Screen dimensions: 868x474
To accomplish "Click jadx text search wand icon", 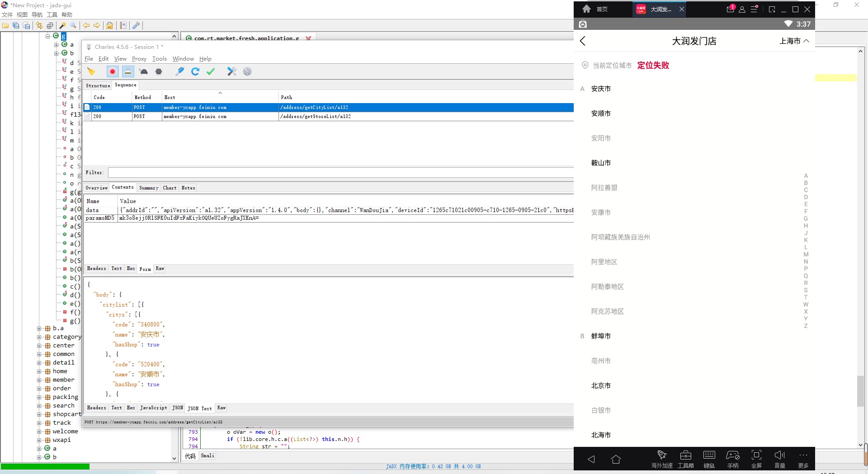I will pos(63,25).
